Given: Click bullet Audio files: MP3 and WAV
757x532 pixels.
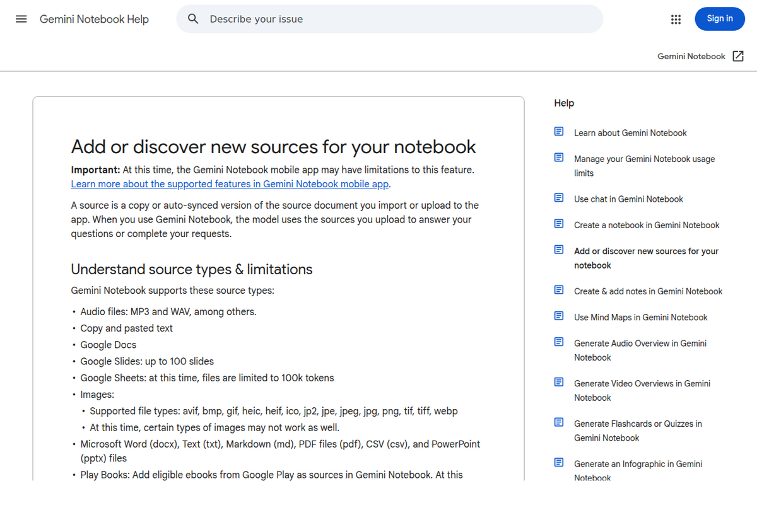Looking at the screenshot, I should [168, 311].
